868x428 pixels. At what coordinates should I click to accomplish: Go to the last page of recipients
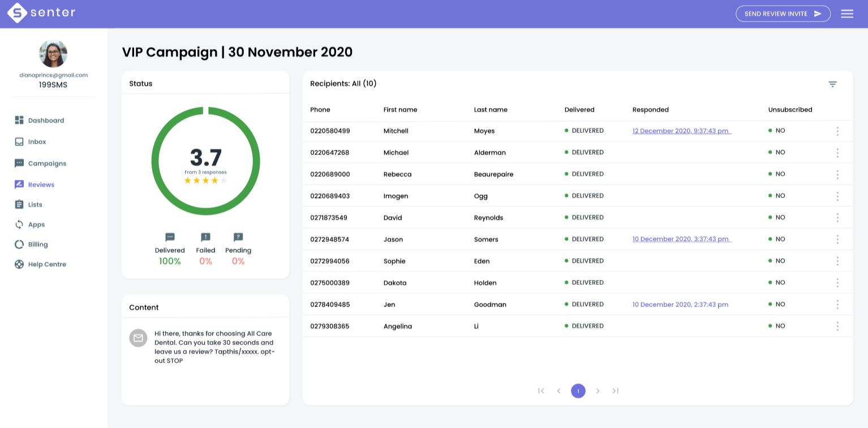coord(616,391)
